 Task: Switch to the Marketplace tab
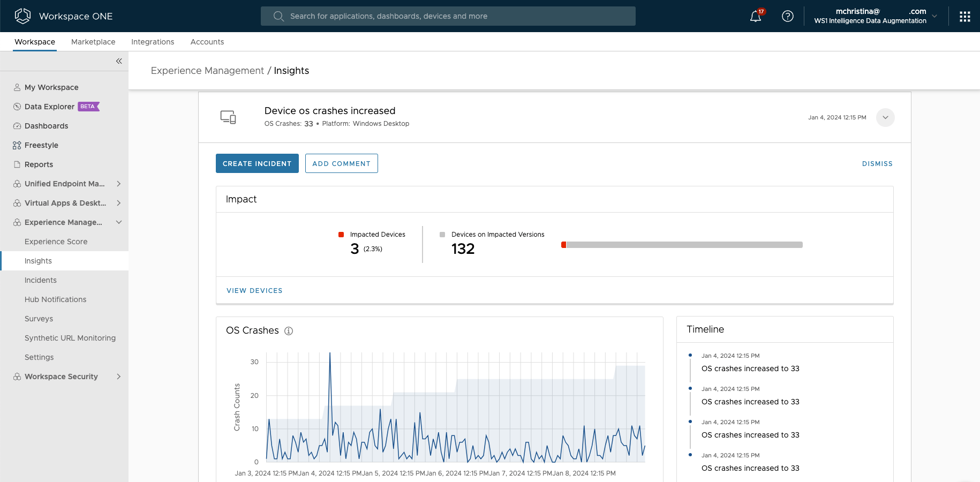coord(93,42)
